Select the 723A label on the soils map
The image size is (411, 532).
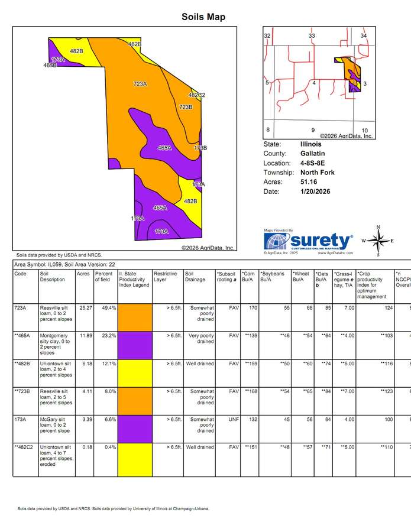(140, 85)
